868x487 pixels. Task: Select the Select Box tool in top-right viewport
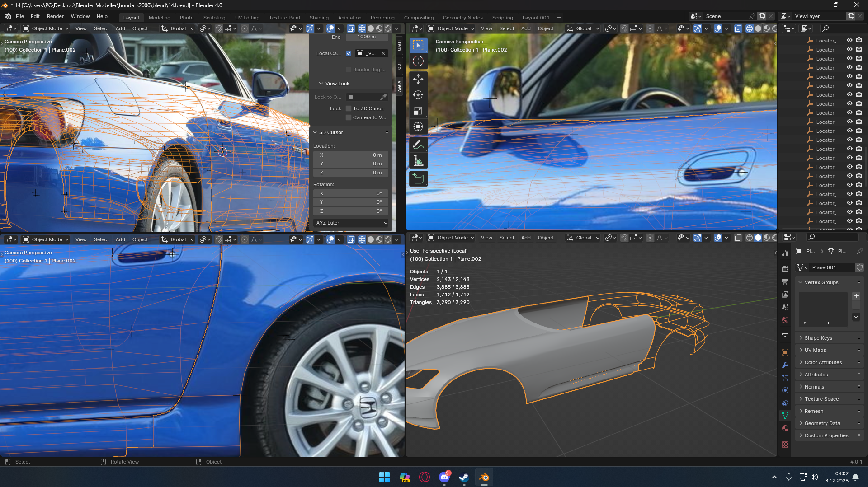[418, 45]
